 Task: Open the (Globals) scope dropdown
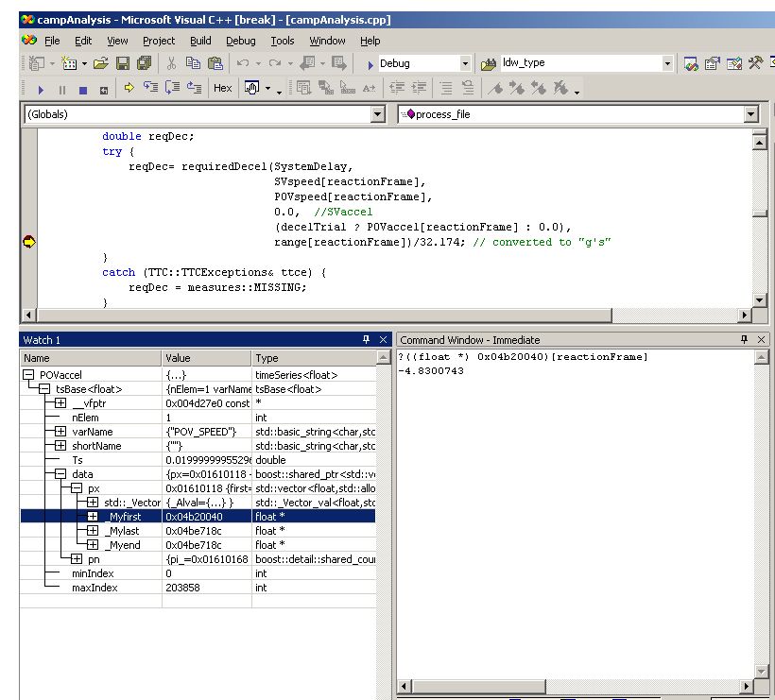378,114
